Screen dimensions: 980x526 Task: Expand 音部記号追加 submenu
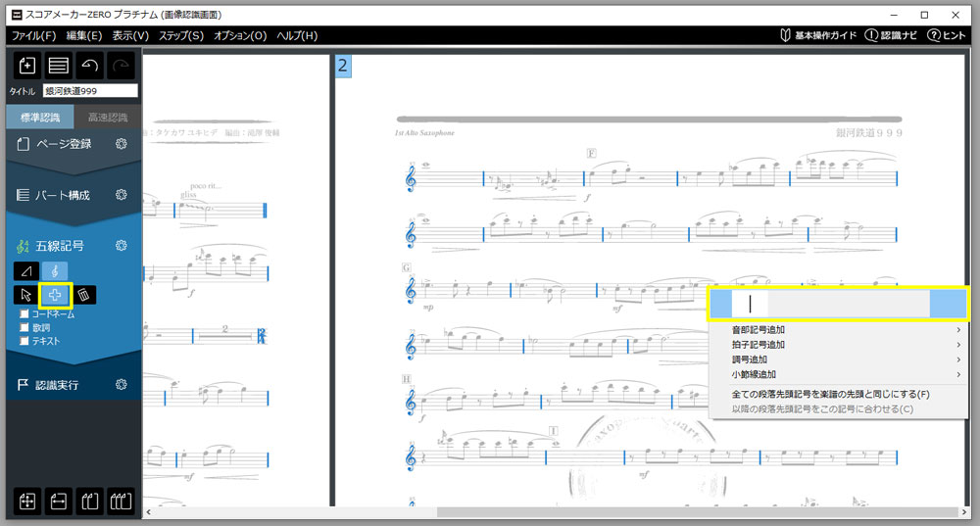(838, 330)
